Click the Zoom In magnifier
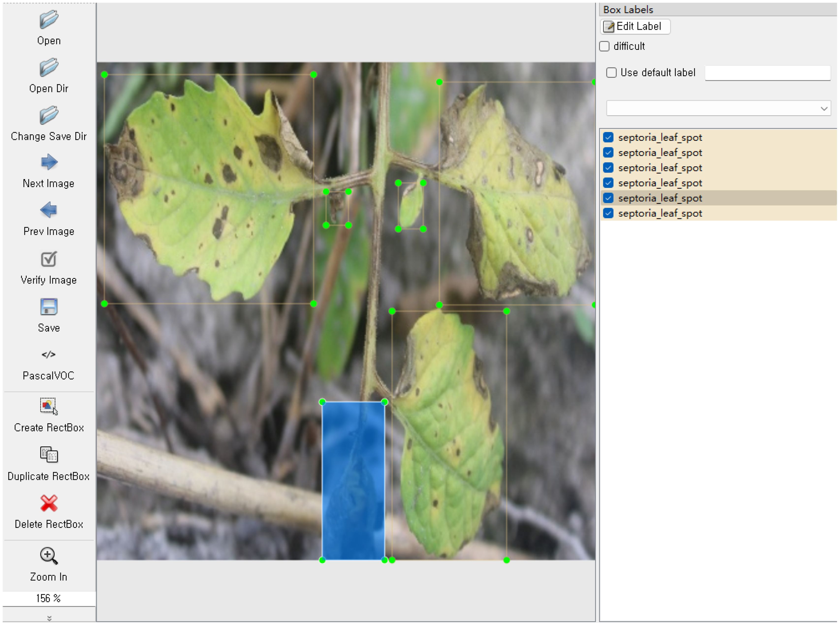 (48, 556)
